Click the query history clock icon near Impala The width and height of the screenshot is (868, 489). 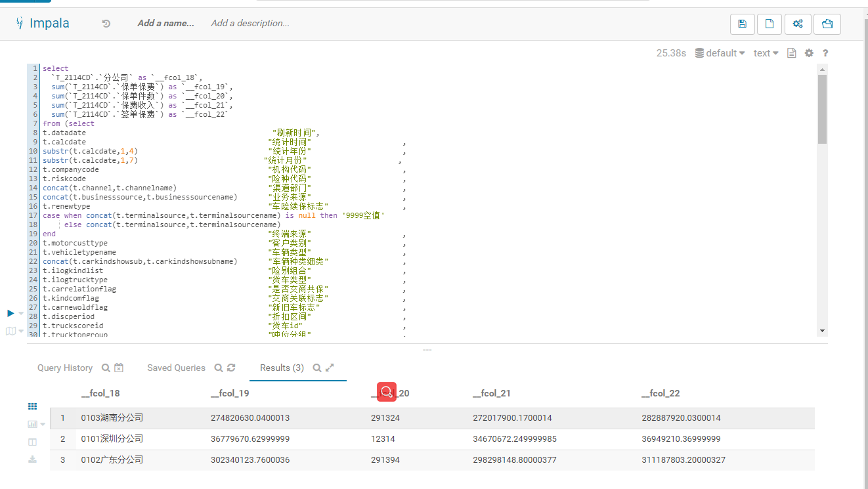pyautogui.click(x=106, y=24)
